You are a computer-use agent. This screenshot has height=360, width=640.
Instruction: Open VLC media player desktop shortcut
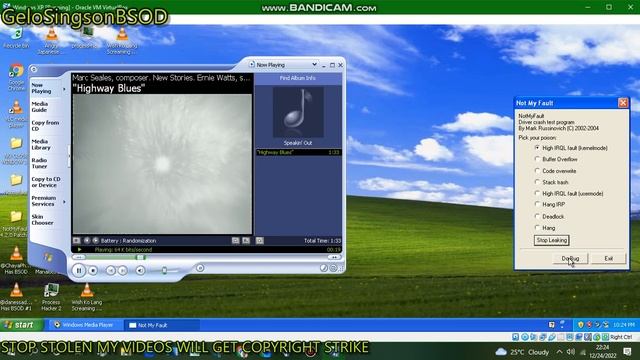coord(16,114)
